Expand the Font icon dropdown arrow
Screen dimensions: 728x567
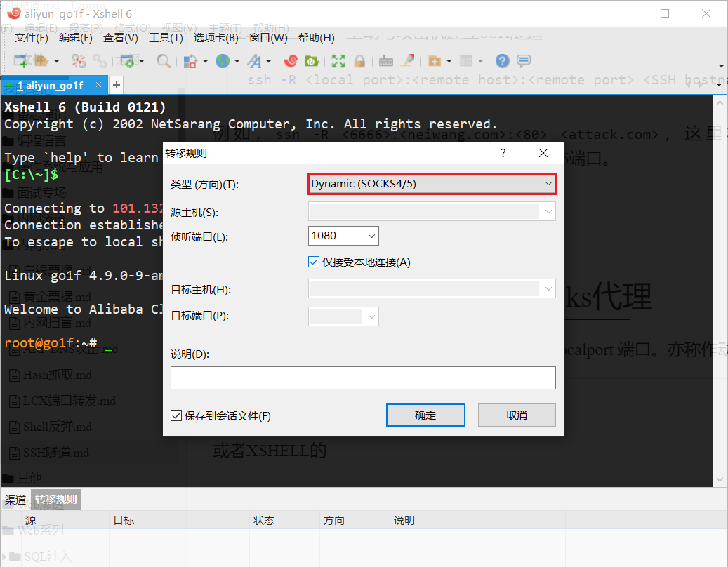click(269, 61)
